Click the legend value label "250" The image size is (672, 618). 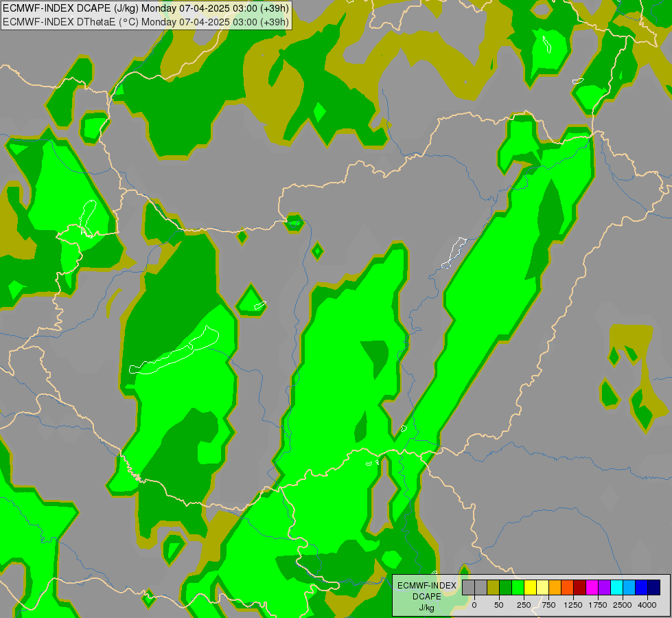click(x=524, y=605)
